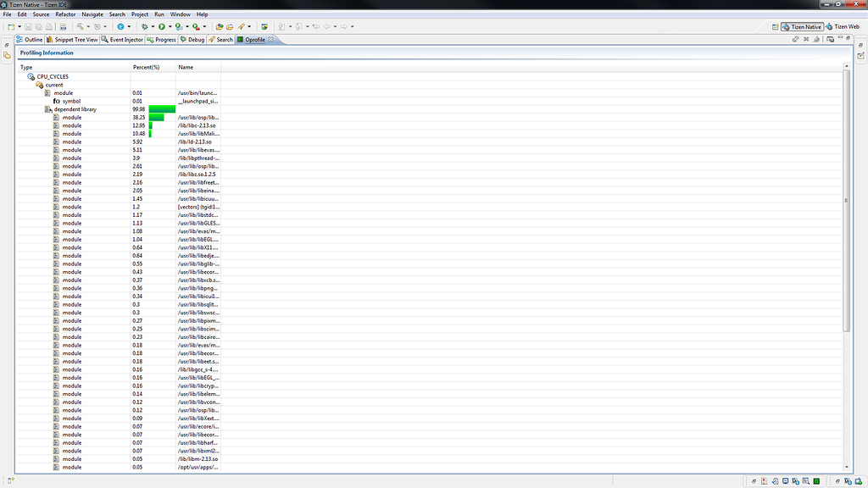Open the Project menu
This screenshot has width=868, height=488.
pos(140,14)
